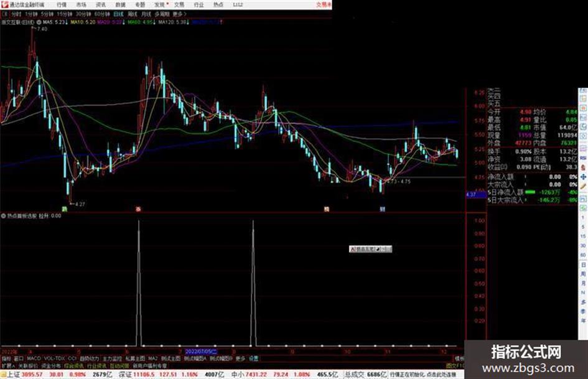588x379 pixels.
Task: Switch chart to 5分钟 period
Action: (x=47, y=14)
